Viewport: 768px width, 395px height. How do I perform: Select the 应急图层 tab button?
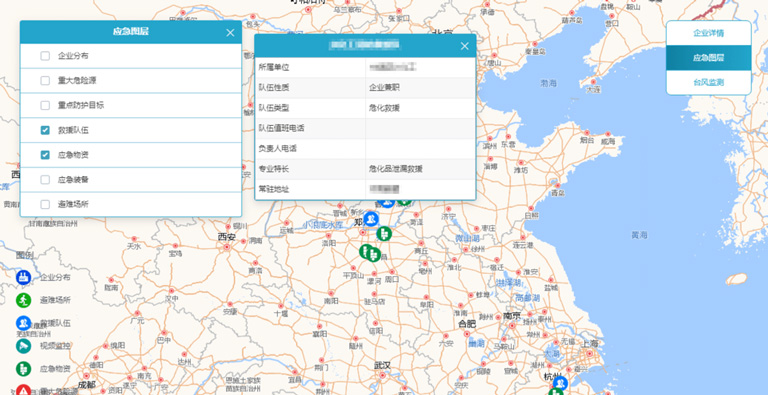(708, 58)
